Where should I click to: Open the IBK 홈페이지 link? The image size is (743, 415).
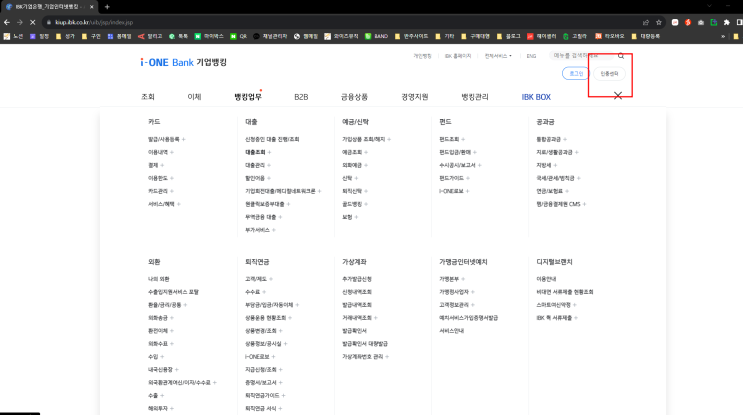click(x=458, y=56)
